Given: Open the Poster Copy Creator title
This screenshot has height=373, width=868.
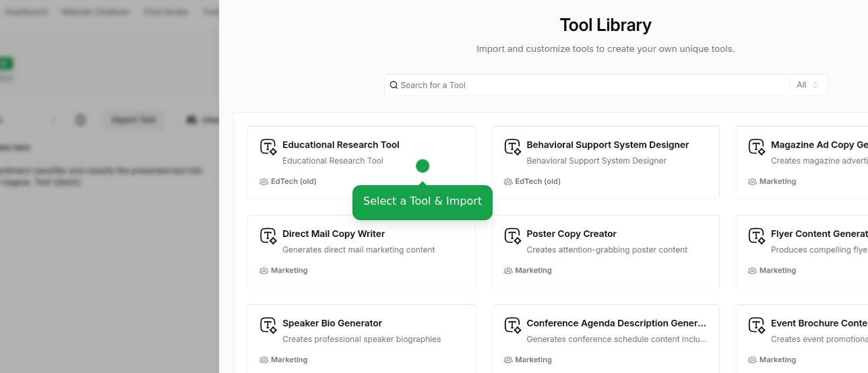Looking at the screenshot, I should tap(571, 234).
